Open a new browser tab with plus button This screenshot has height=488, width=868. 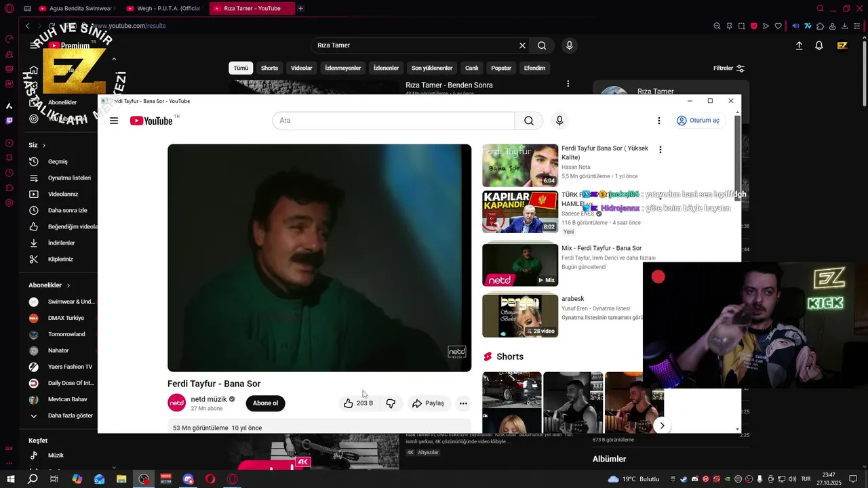[x=301, y=9]
